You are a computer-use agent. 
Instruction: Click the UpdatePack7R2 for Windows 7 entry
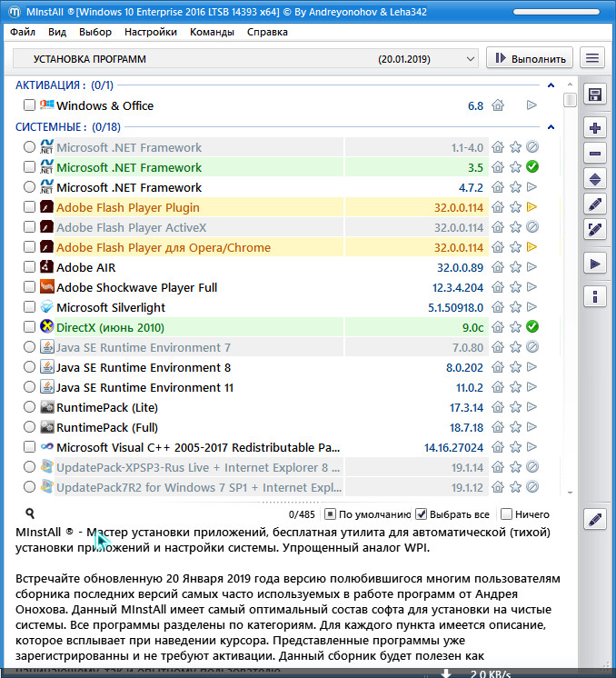(x=199, y=487)
